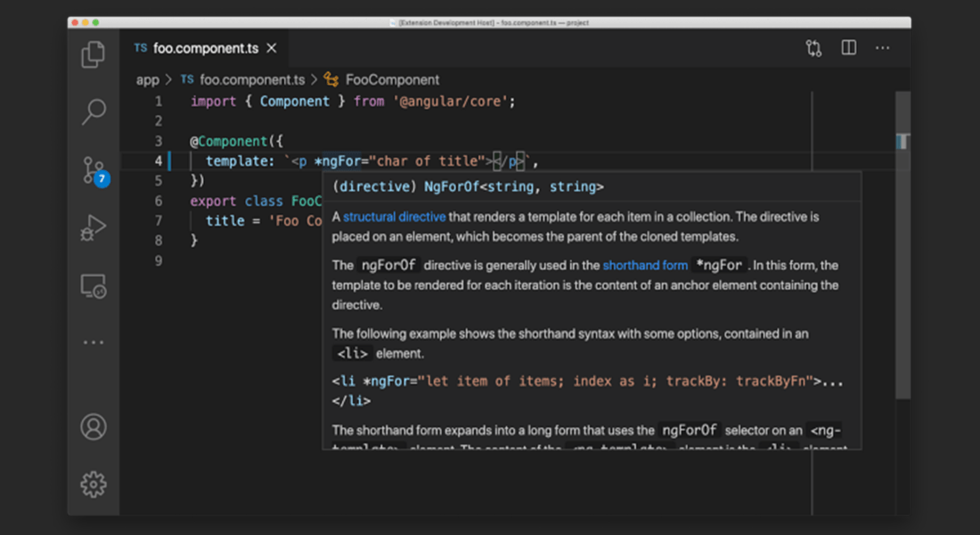Open the editor More Actions ellipsis menu
The image size is (980, 535).
(882, 47)
